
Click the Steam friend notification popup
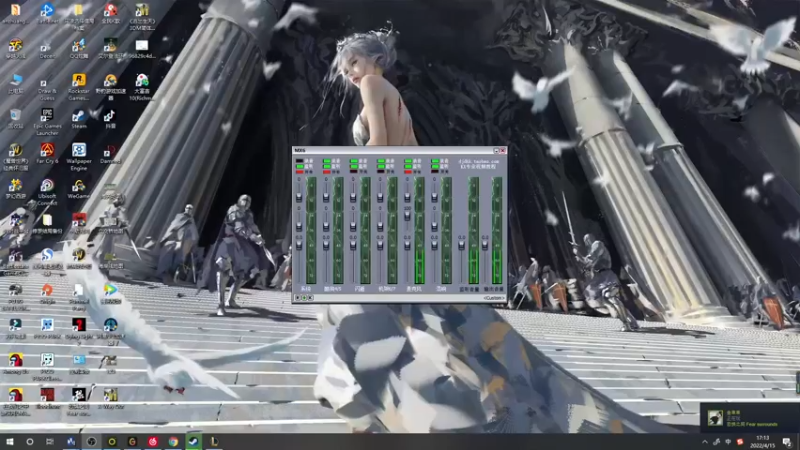(x=749, y=417)
